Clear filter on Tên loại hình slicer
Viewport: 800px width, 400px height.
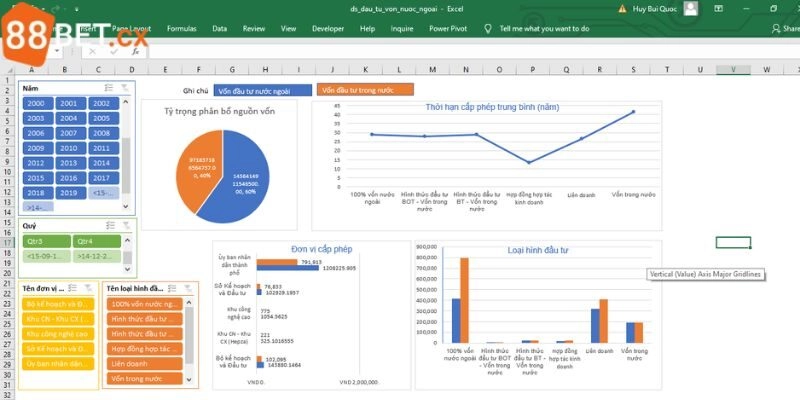(x=190, y=288)
